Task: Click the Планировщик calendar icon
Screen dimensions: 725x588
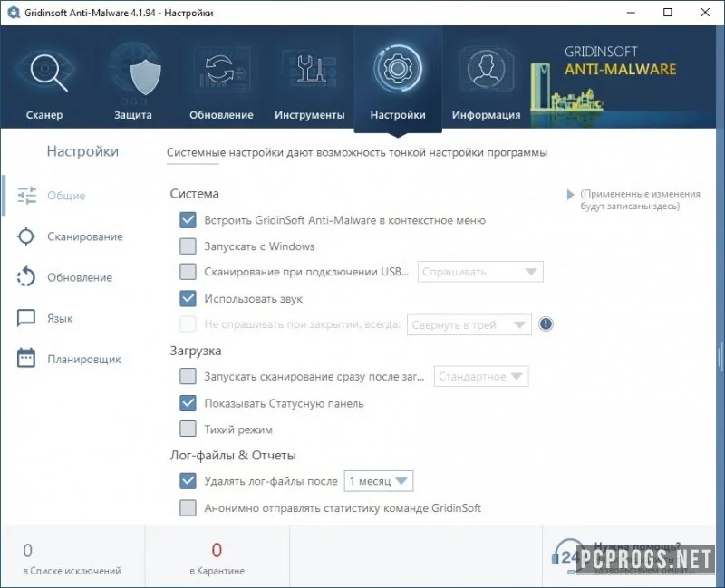Action: coord(26,358)
